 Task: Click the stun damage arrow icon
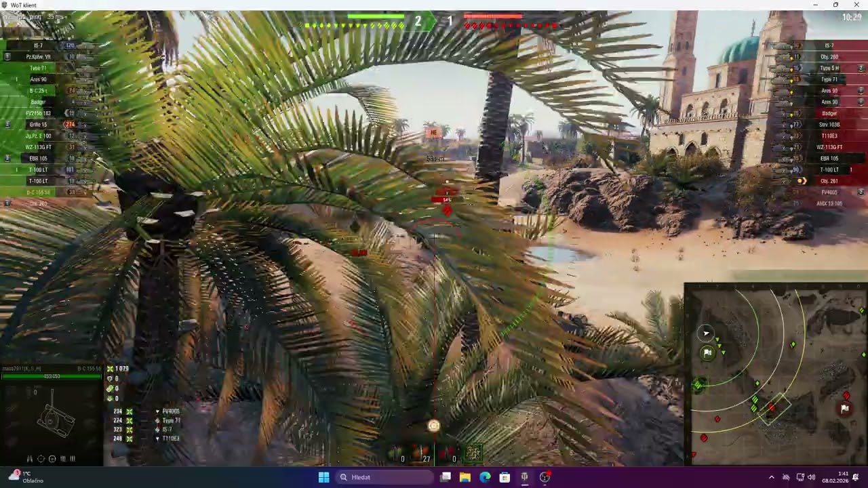[110, 398]
